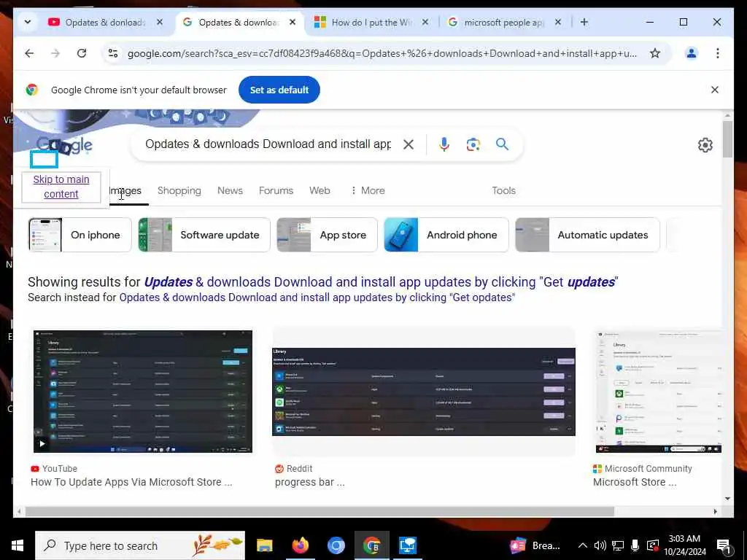This screenshot has width=747, height=560.
Task: Go forward with the forward arrow
Action: tap(55, 53)
